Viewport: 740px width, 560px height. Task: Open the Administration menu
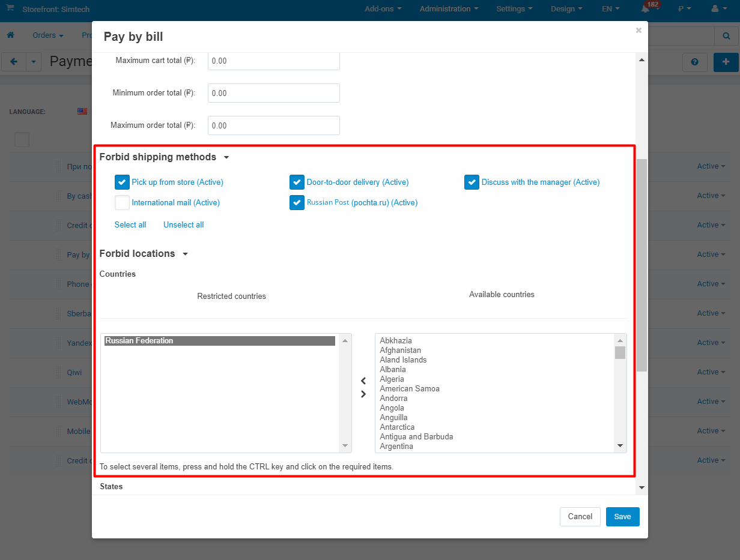tap(449, 9)
